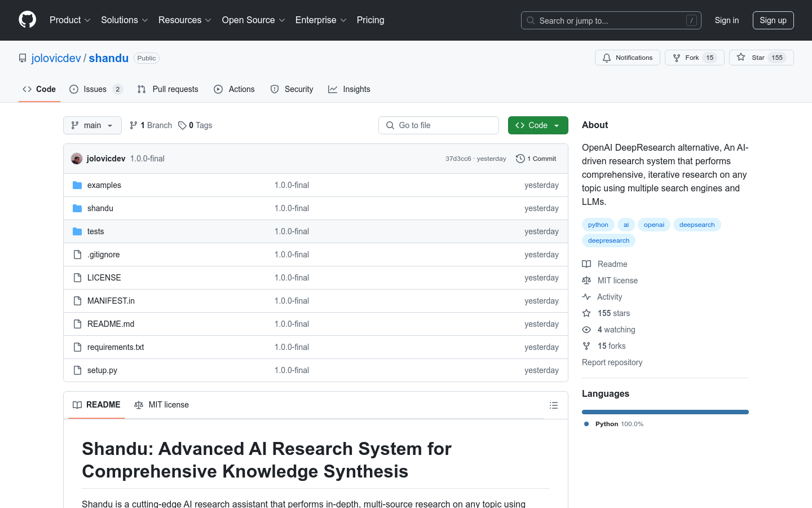This screenshot has height=508, width=812.
Task: Click the branch icon next to 1 Branch
Action: 134,125
